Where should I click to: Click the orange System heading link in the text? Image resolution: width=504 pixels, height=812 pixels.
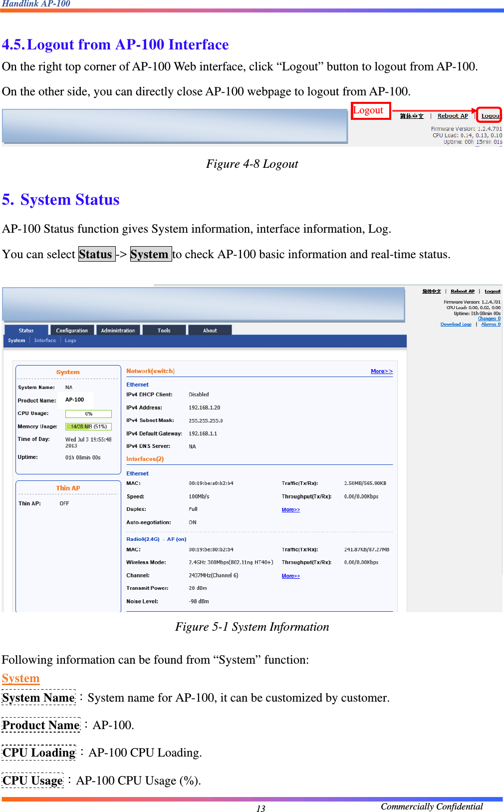(x=20, y=678)
